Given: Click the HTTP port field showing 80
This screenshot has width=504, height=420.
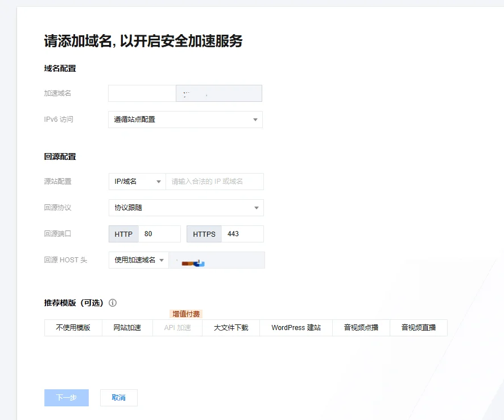Looking at the screenshot, I should (x=159, y=234).
